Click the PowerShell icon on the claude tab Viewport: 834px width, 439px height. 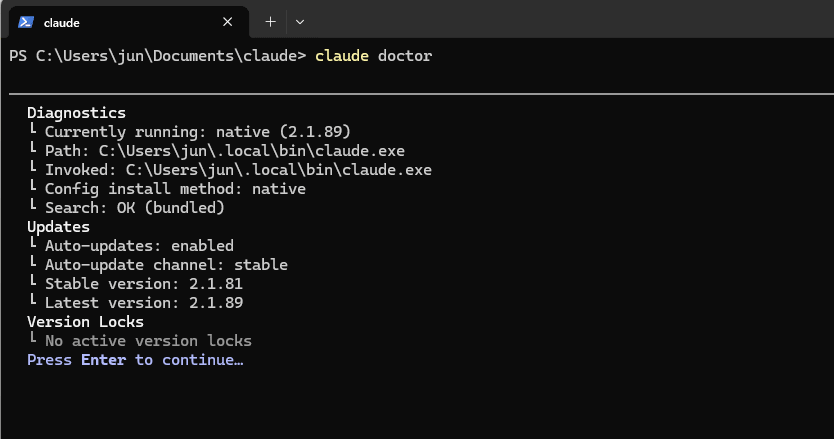click(x=26, y=21)
